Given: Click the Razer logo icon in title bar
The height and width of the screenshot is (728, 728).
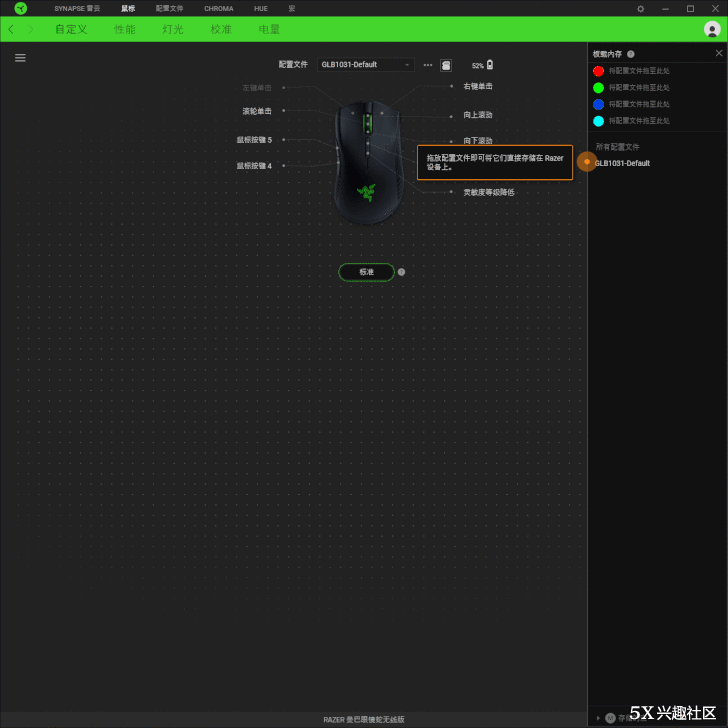Looking at the screenshot, I should coord(20,8).
